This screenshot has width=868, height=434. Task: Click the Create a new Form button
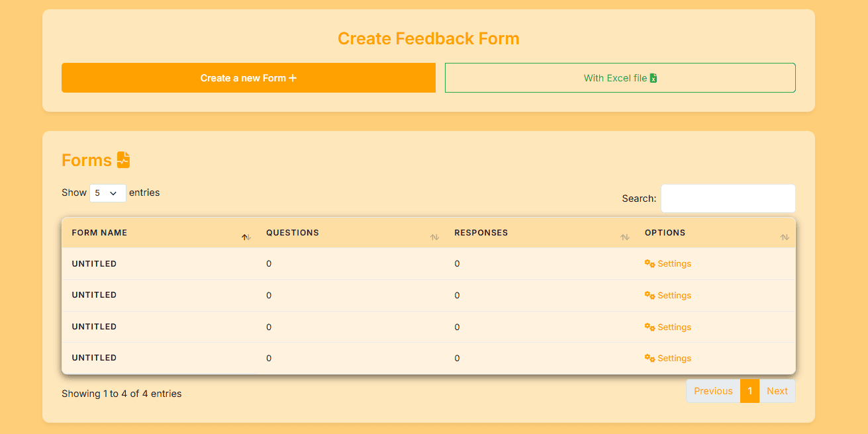tap(248, 78)
